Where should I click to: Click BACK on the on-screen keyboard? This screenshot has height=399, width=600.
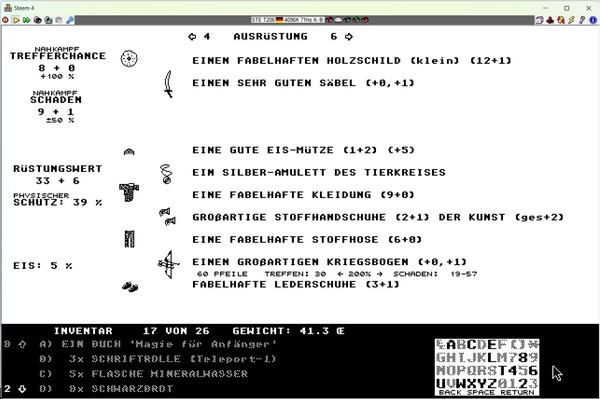450,392
